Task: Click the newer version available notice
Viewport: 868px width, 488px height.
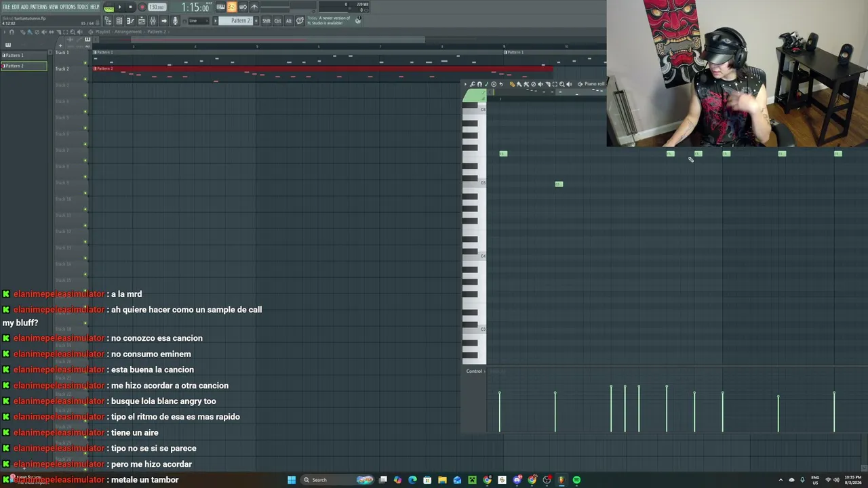Action: (329, 21)
